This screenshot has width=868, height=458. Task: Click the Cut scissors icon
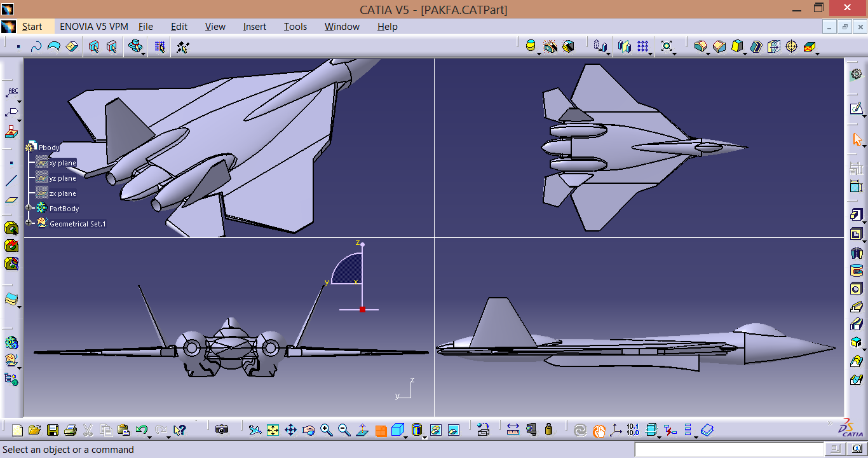coord(88,430)
